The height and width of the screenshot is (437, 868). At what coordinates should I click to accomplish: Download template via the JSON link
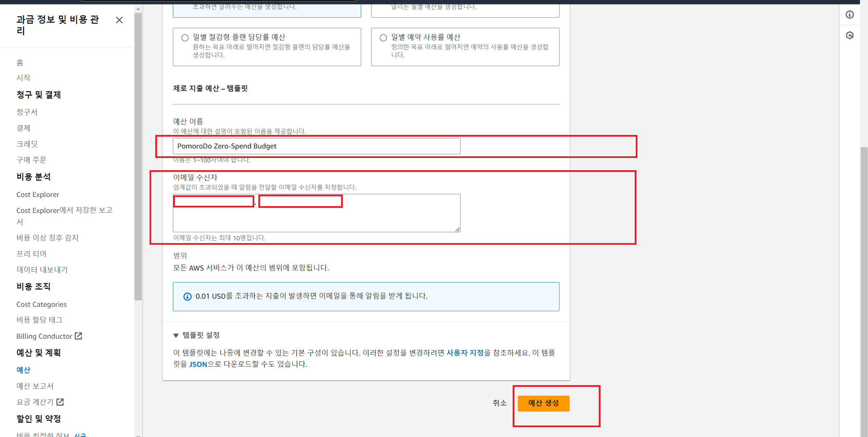point(198,364)
